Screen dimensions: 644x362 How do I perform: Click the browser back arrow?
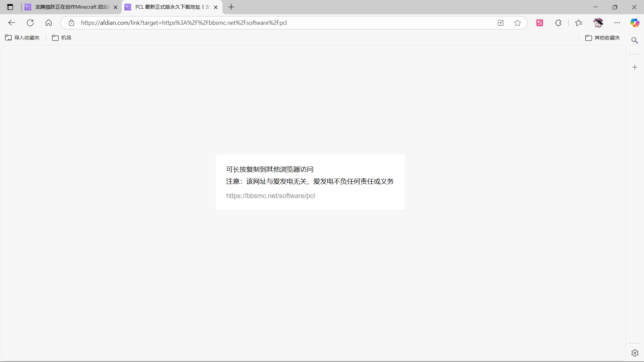[12, 23]
